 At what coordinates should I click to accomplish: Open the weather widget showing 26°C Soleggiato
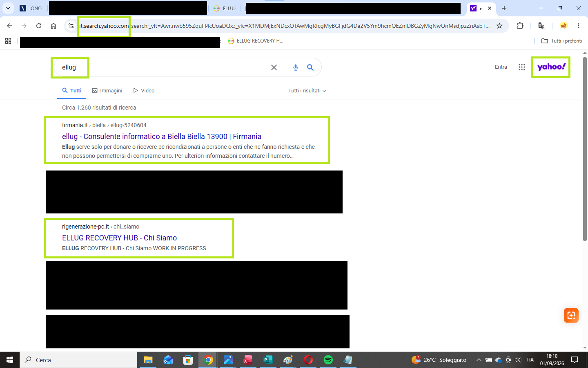click(439, 360)
